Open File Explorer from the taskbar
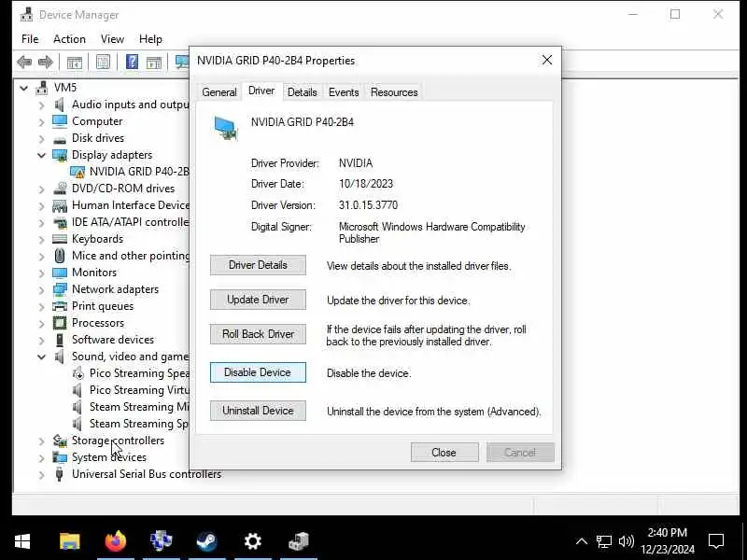747x560 pixels. click(69, 541)
